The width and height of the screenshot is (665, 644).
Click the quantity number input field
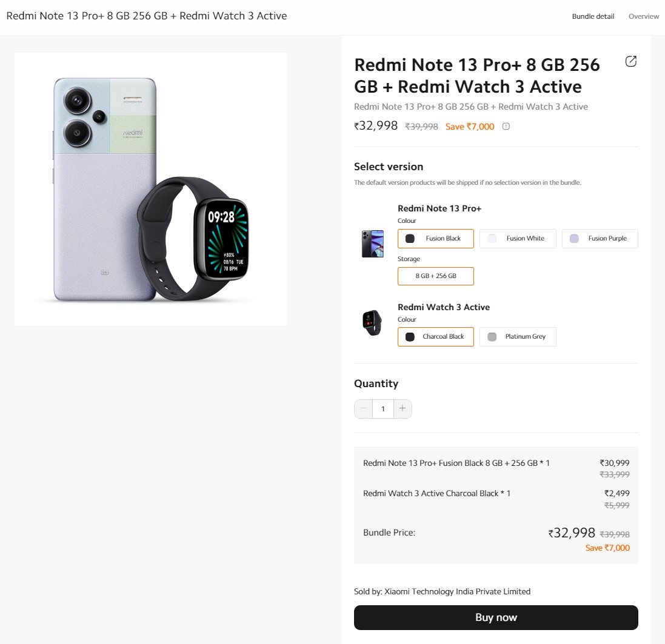383,409
